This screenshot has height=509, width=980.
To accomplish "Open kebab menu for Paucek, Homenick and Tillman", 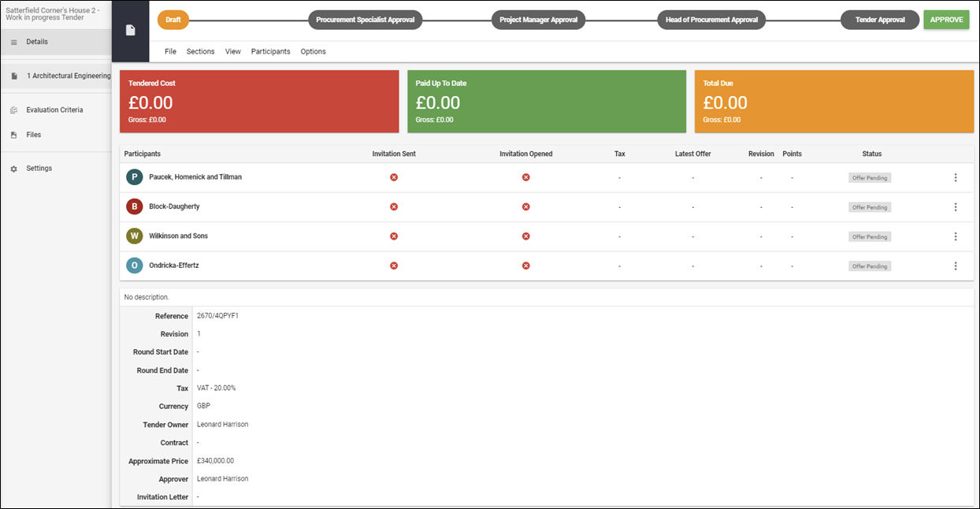I will coord(956,177).
